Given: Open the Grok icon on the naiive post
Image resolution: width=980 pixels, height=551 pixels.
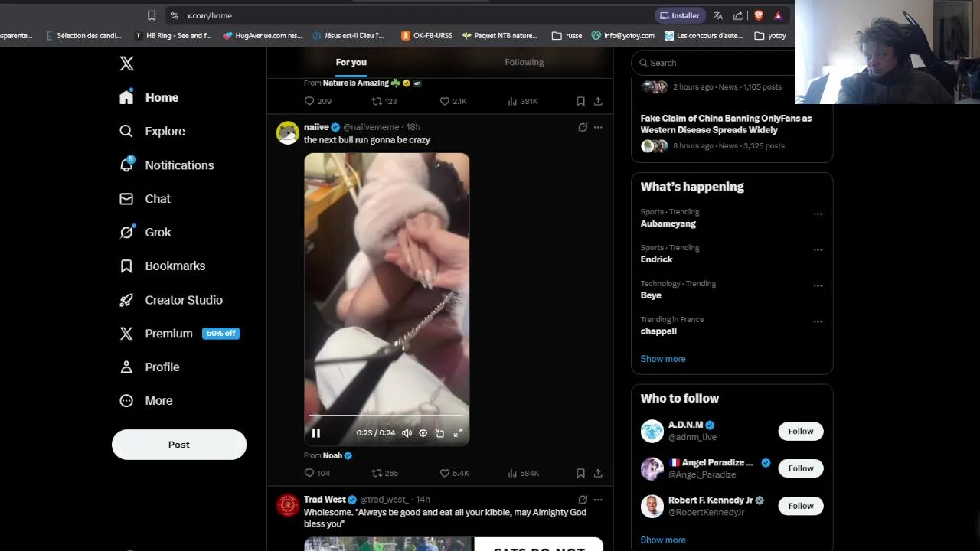Looking at the screenshot, I should (x=583, y=127).
